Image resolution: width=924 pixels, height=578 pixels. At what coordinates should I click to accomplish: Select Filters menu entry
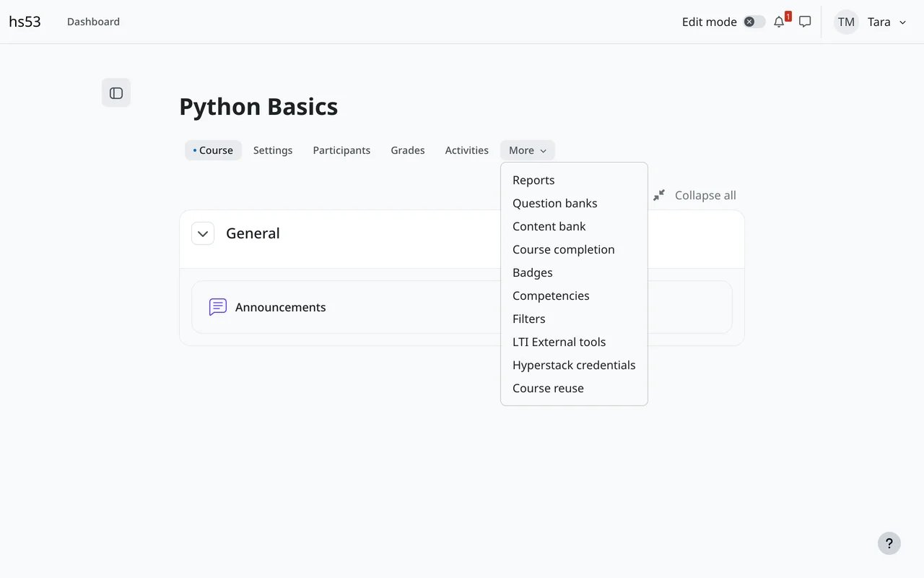pyautogui.click(x=574, y=319)
